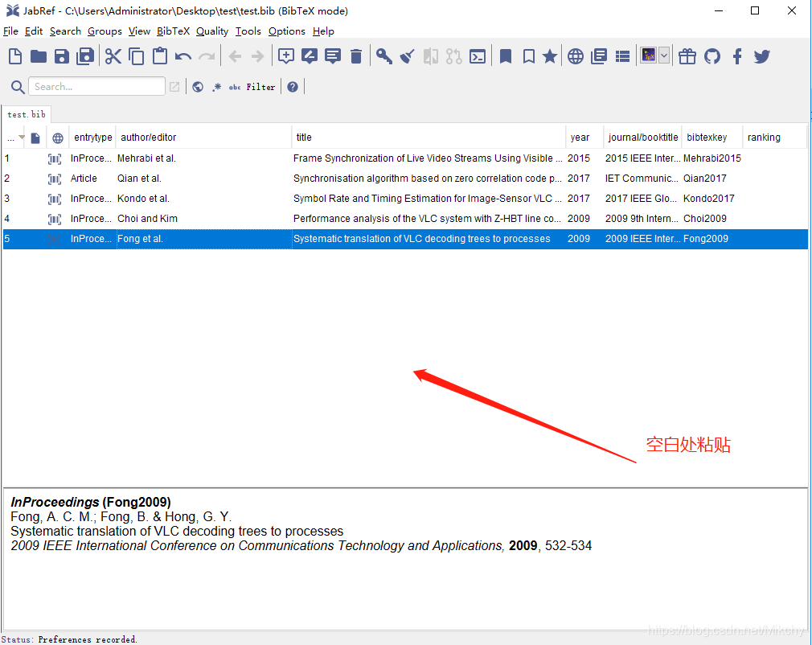Toggle case sensitive abc icon

[235, 87]
